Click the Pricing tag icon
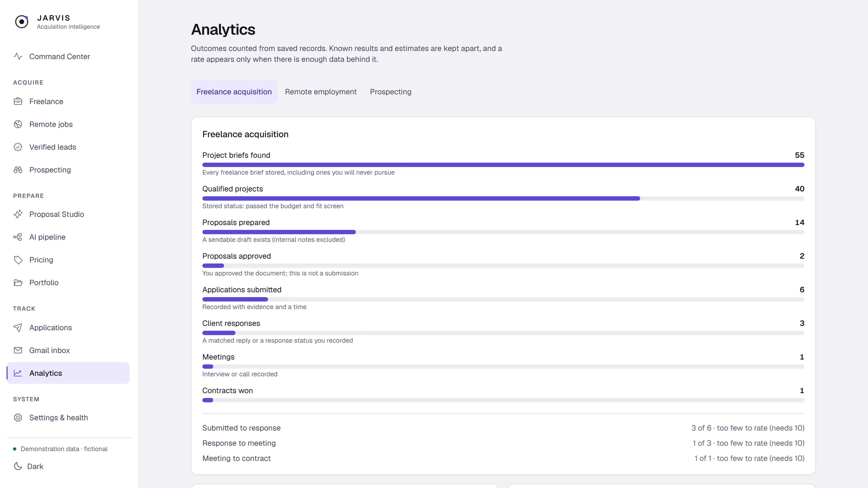 (x=18, y=260)
